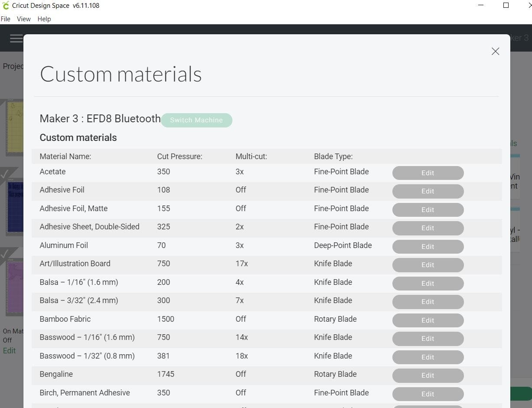Edit the Bamboo Fabric material
This screenshot has height=408, width=532.
428,320
